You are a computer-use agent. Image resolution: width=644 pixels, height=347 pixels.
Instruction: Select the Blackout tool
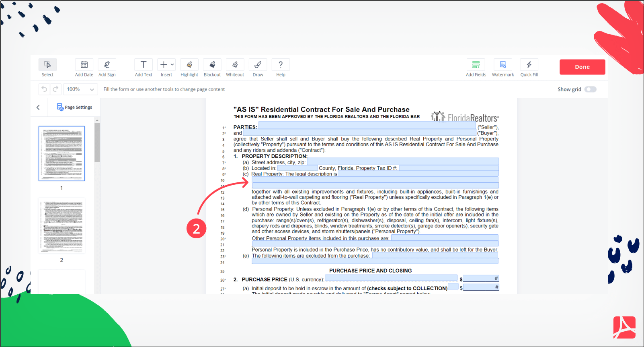point(212,65)
